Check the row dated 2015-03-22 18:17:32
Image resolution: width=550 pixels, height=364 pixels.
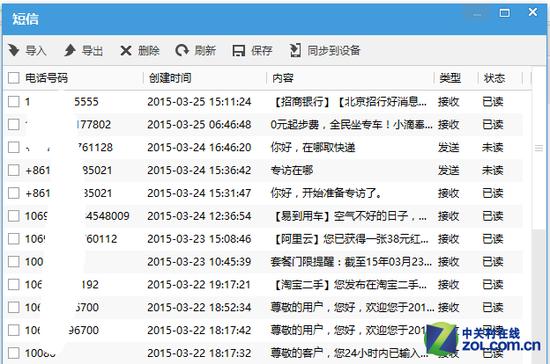coord(14,353)
